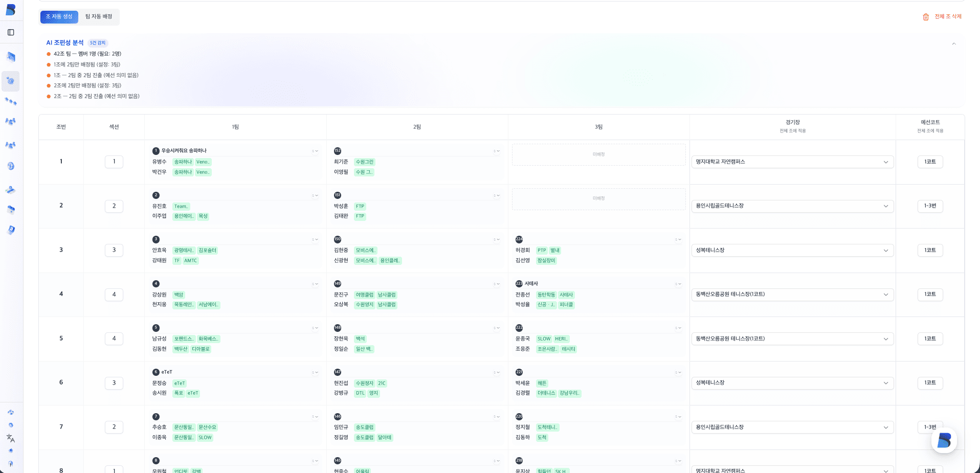Open 용인시립골드테니스장 venue dropdown in row 2
The height and width of the screenshot is (473, 980).
point(792,206)
